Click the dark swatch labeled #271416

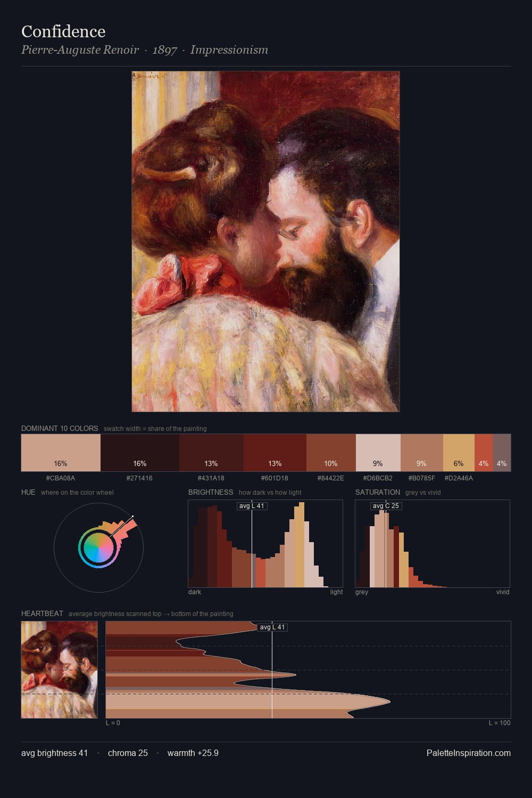[x=140, y=453]
